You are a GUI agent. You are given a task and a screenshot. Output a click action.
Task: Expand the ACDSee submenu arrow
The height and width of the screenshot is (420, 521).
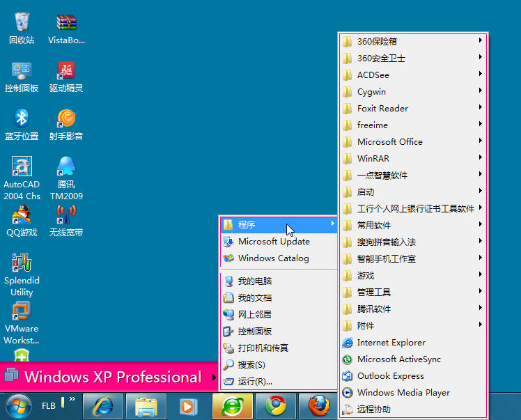tap(481, 74)
